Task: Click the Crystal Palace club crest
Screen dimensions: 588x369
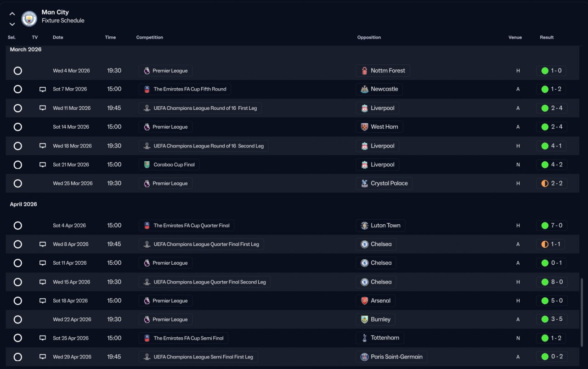Action: coord(364,183)
